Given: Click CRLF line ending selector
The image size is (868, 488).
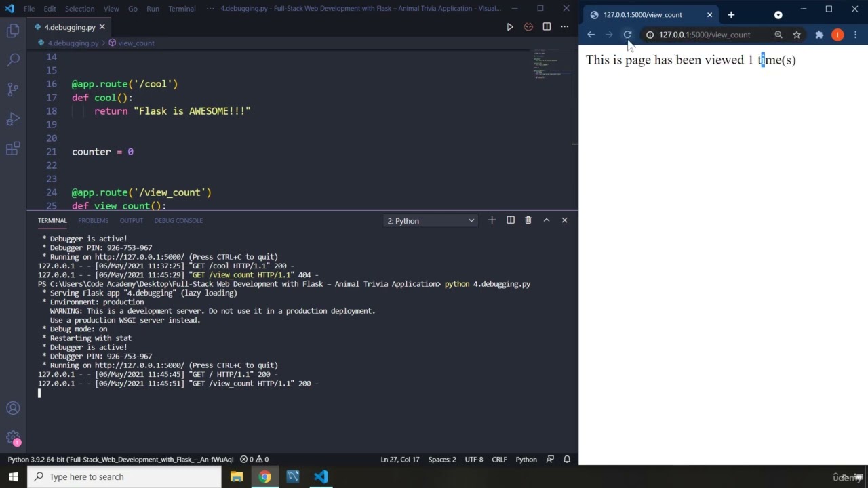Looking at the screenshot, I should point(499,459).
